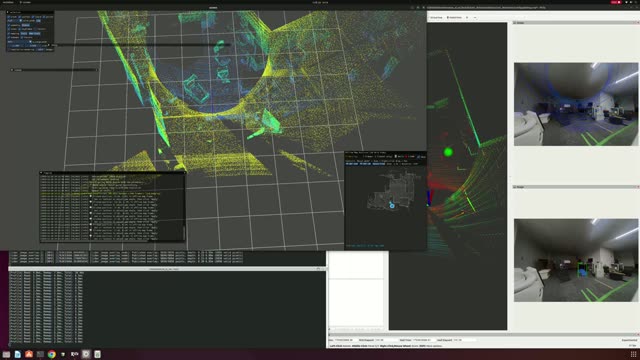This screenshot has width=640, height=360.
Task: Open the top camera image view in RViz
Action: [x=576, y=104]
